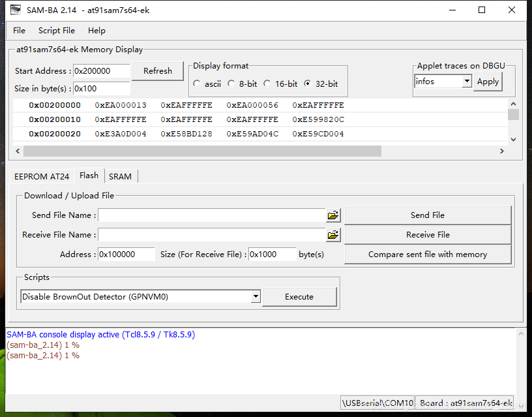Click the memory display vertical scrollbar thumb

coord(513,114)
